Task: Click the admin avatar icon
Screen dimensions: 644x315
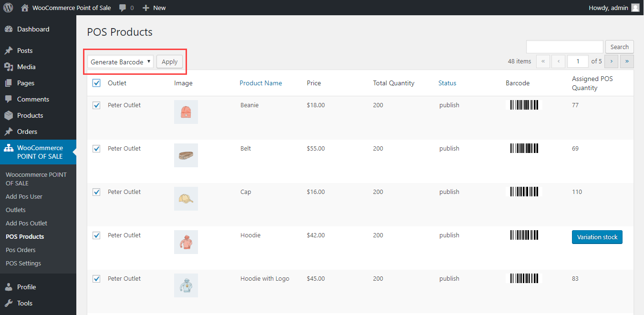Action: tap(635, 8)
